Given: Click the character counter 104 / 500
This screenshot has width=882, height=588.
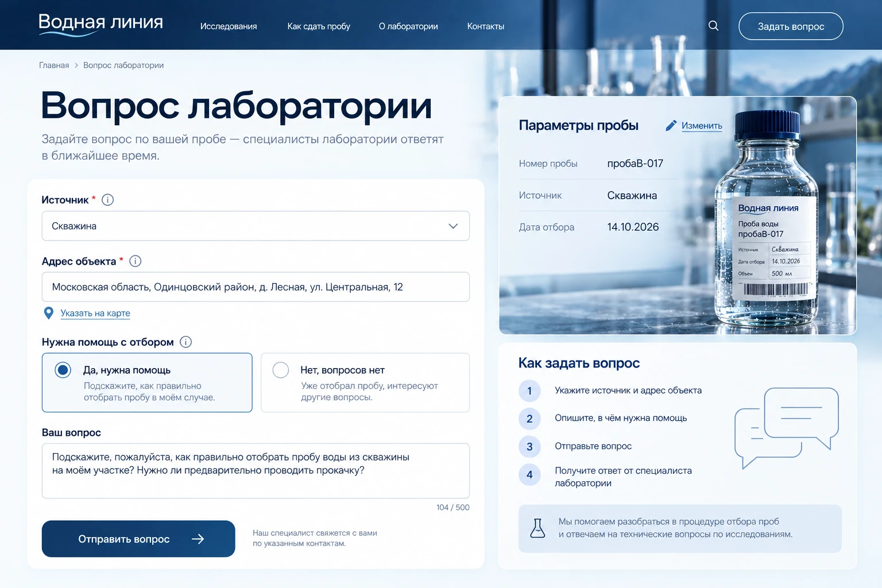Looking at the screenshot, I should (x=453, y=508).
